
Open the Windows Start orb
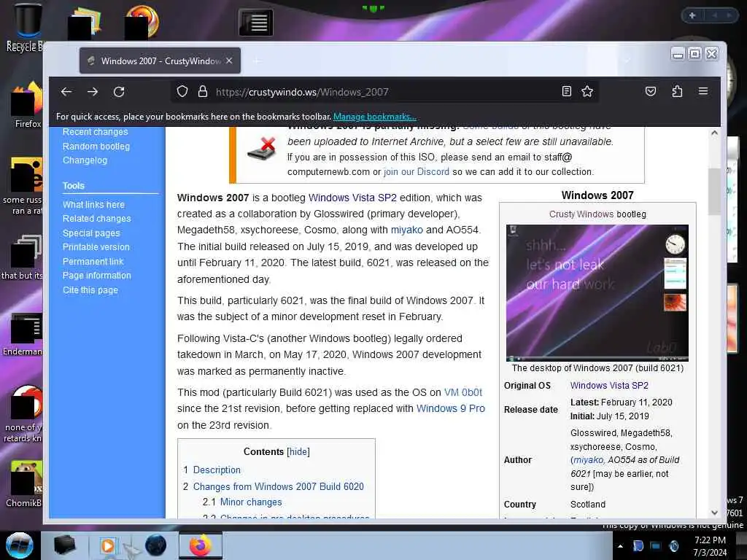click(19, 545)
